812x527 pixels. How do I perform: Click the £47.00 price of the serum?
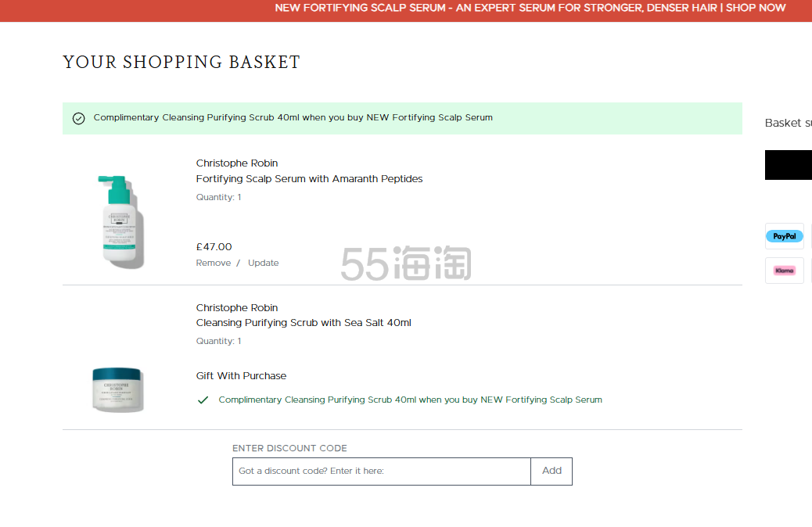pos(214,247)
